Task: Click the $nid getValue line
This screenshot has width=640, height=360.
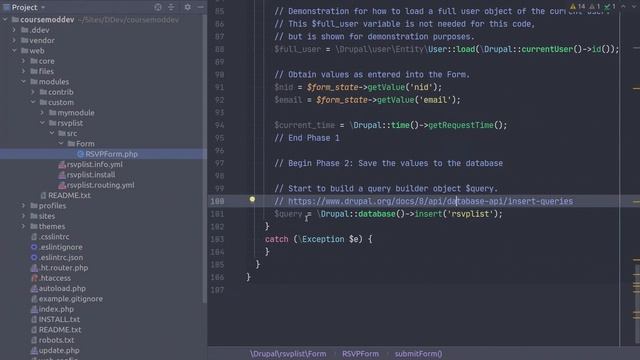Action: pyautogui.click(x=358, y=87)
